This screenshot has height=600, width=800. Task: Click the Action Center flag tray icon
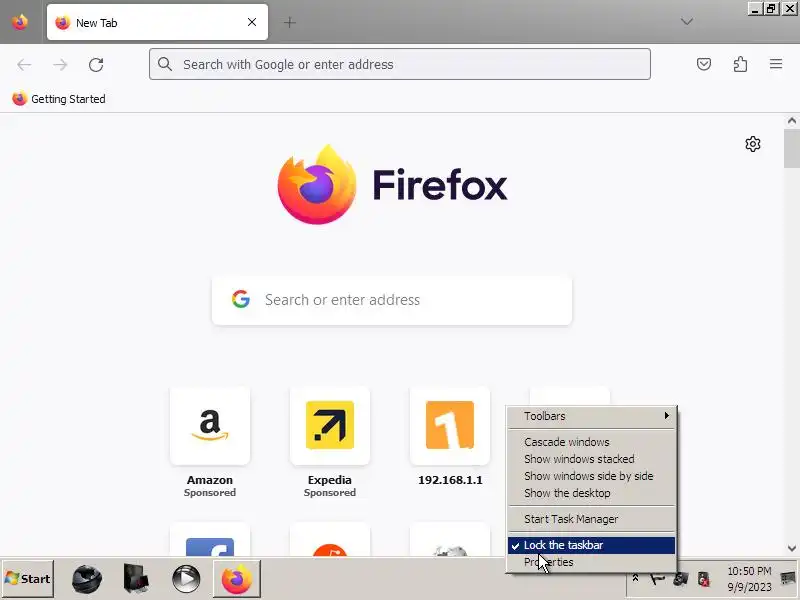coord(657,579)
